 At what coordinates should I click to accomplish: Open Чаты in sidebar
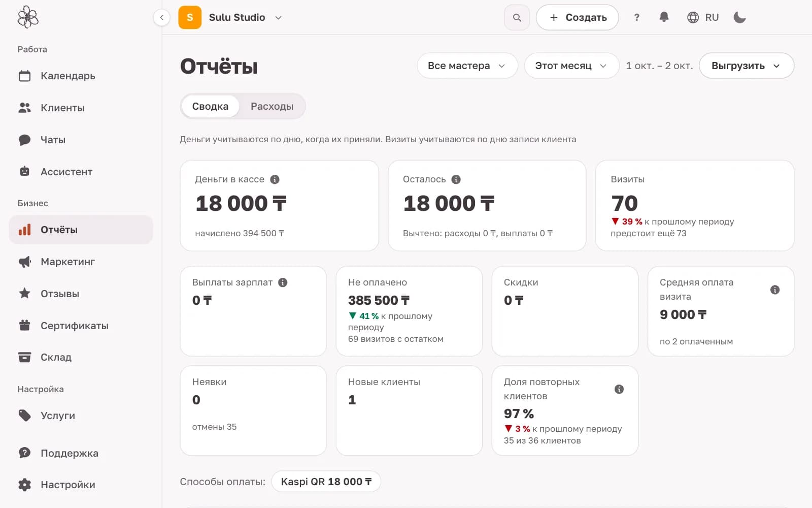click(x=81, y=140)
